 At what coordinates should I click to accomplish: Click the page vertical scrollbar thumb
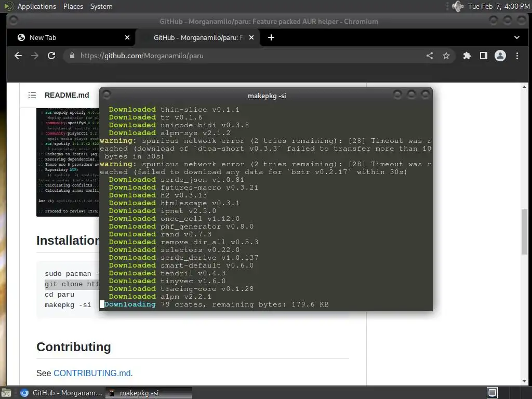(525, 232)
